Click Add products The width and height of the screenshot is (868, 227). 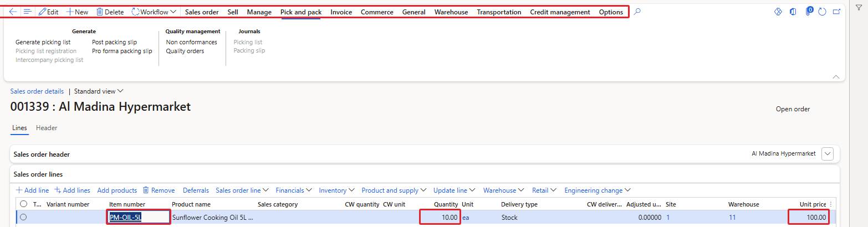[117, 190]
